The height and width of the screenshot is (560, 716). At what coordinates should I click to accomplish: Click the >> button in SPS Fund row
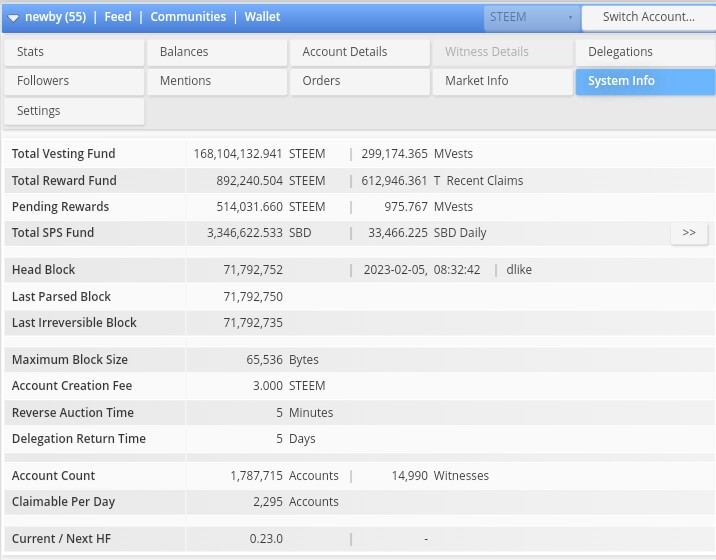tap(689, 233)
